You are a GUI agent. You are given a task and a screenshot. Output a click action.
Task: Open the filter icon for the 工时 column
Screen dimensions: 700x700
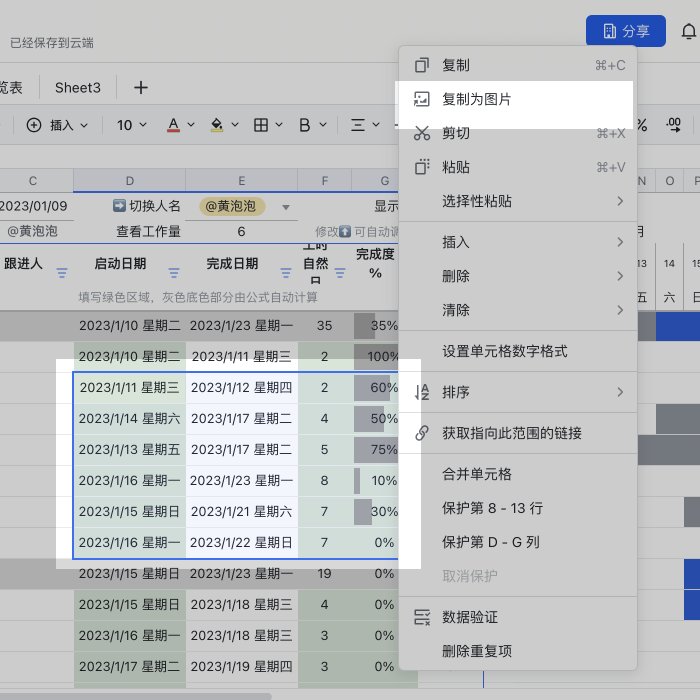click(340, 273)
